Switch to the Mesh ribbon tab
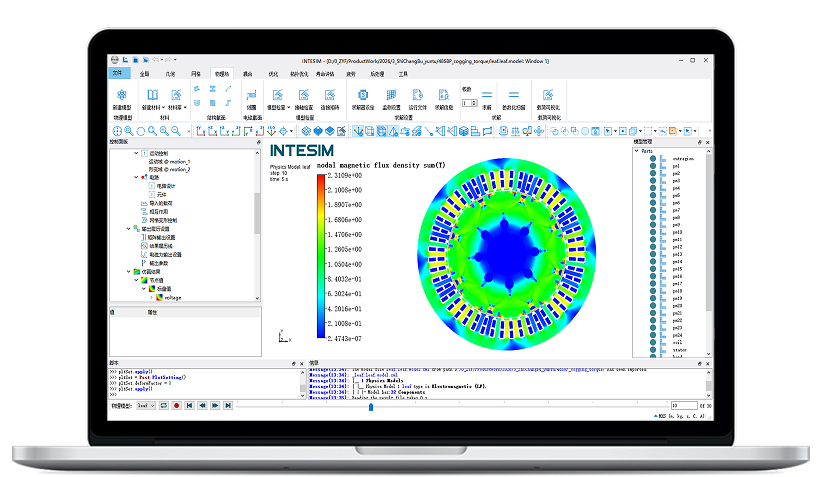 pyautogui.click(x=196, y=74)
